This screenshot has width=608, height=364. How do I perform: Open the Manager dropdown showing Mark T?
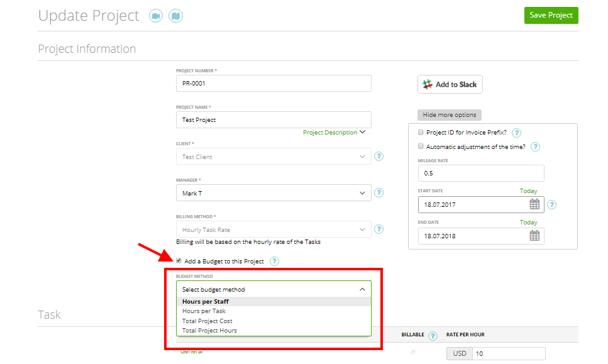[x=274, y=193]
